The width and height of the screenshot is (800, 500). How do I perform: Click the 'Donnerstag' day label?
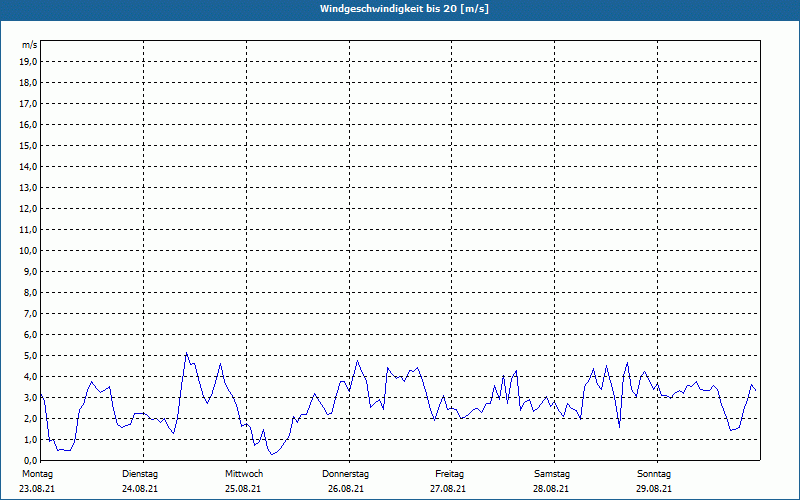point(345,474)
